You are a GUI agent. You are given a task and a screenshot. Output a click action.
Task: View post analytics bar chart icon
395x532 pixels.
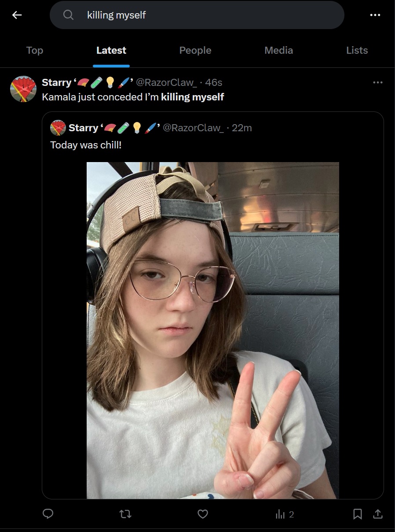click(x=280, y=514)
